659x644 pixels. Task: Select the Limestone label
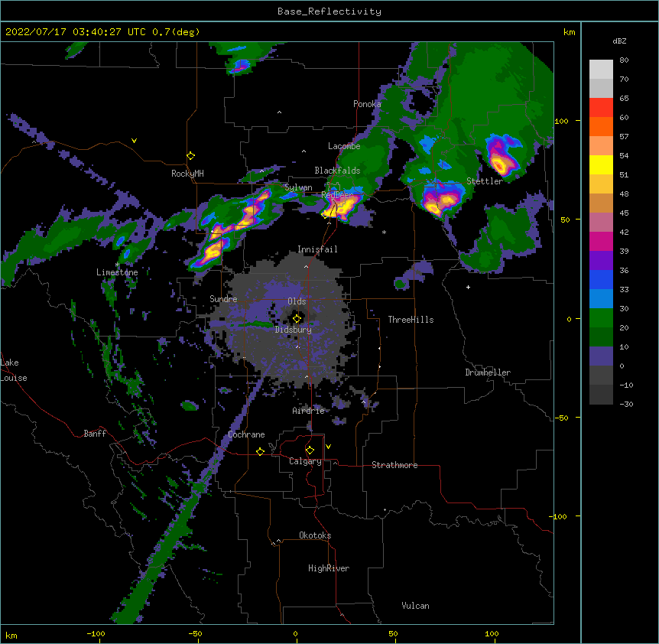(117, 272)
